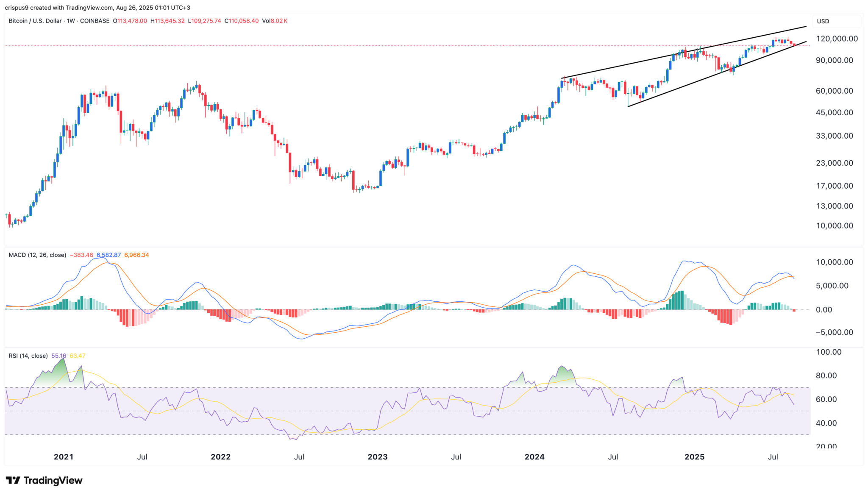The image size is (868, 495).
Task: Click the 10,000.00 MACD axis label
Action: pyautogui.click(x=834, y=262)
